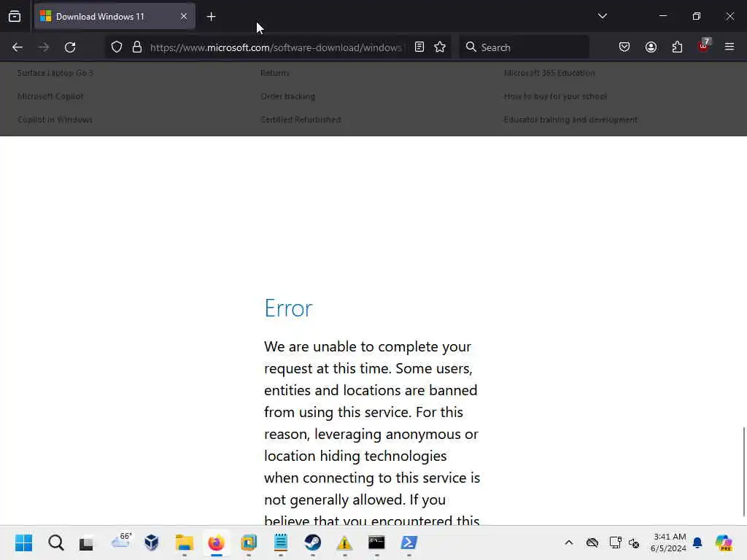Open Firefox application hamburger menu

tap(729, 47)
